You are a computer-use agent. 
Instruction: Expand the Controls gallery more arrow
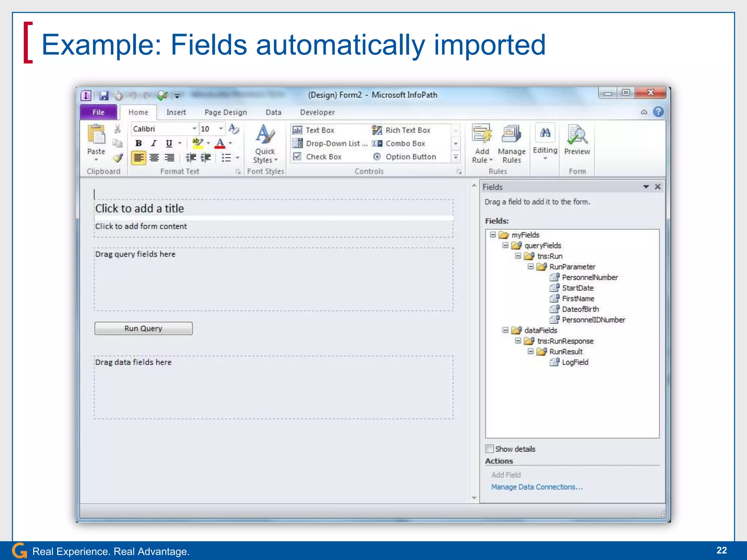tap(456, 157)
